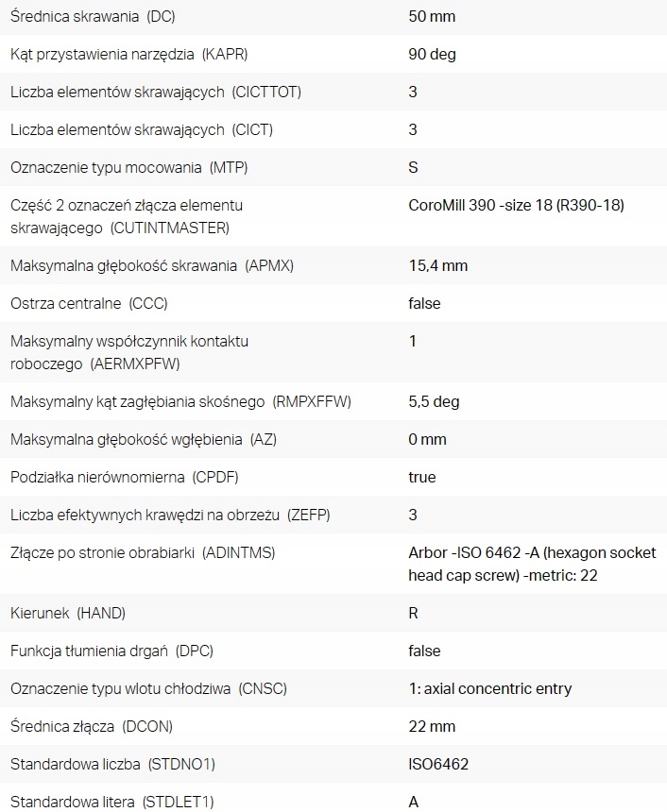The image size is (667, 812).
Task: Select the '50 mm' cutting diameter value
Action: pyautogui.click(x=430, y=16)
